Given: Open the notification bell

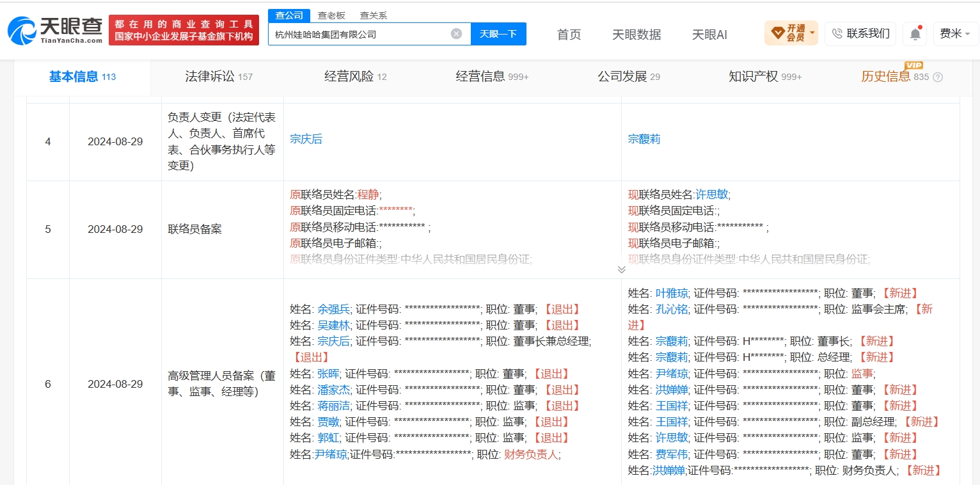Looking at the screenshot, I should 915,34.
